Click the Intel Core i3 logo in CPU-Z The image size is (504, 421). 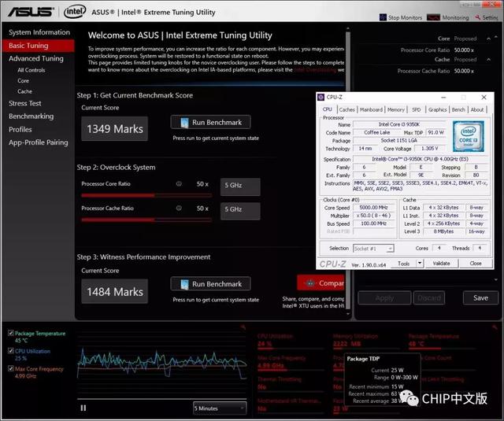[468, 136]
